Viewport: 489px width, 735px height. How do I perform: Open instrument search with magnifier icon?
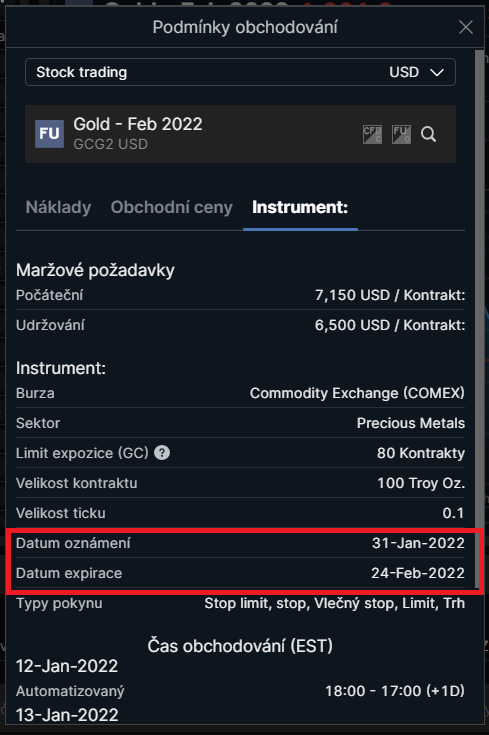tap(429, 135)
